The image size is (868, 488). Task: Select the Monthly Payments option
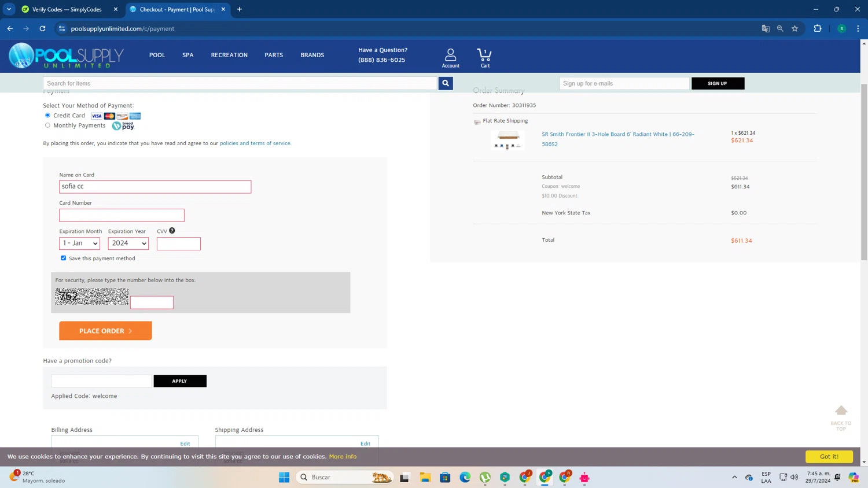tap(47, 125)
